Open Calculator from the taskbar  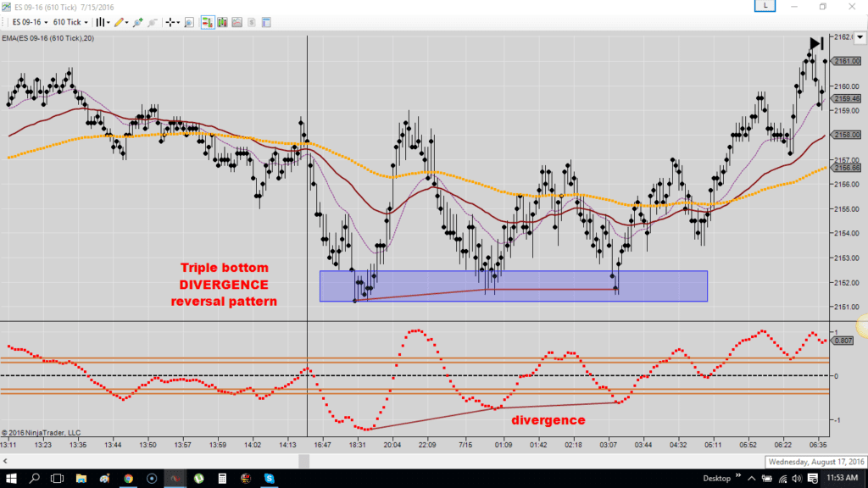(x=222, y=478)
